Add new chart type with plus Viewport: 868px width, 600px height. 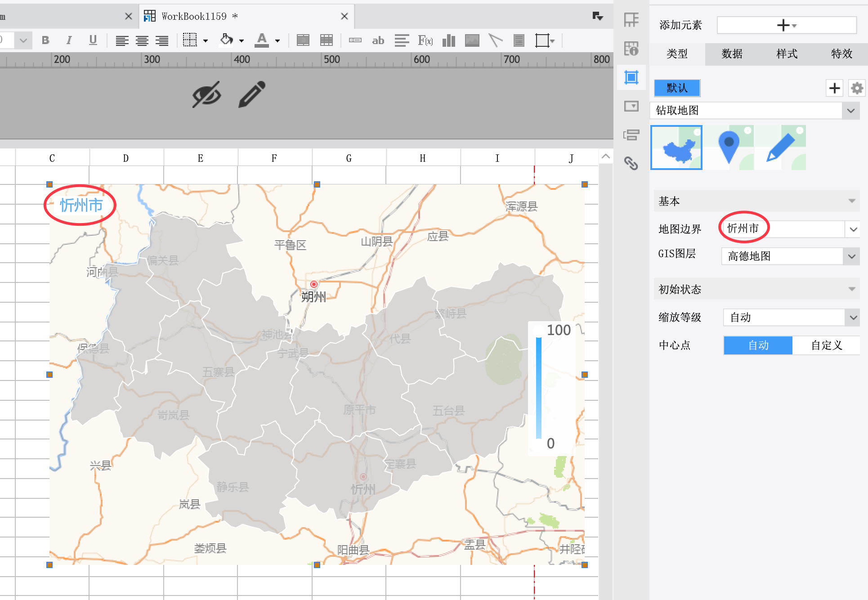pyautogui.click(x=835, y=88)
